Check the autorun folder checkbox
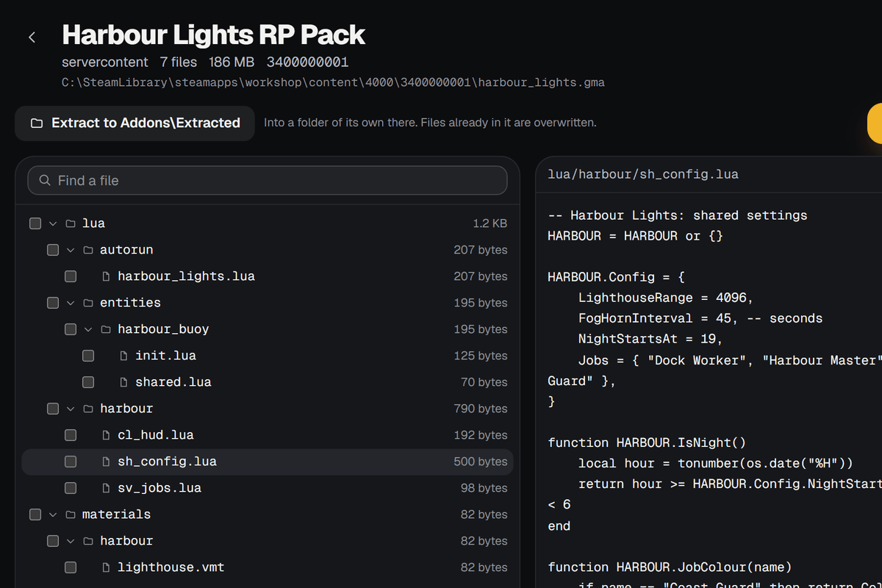 [53, 250]
